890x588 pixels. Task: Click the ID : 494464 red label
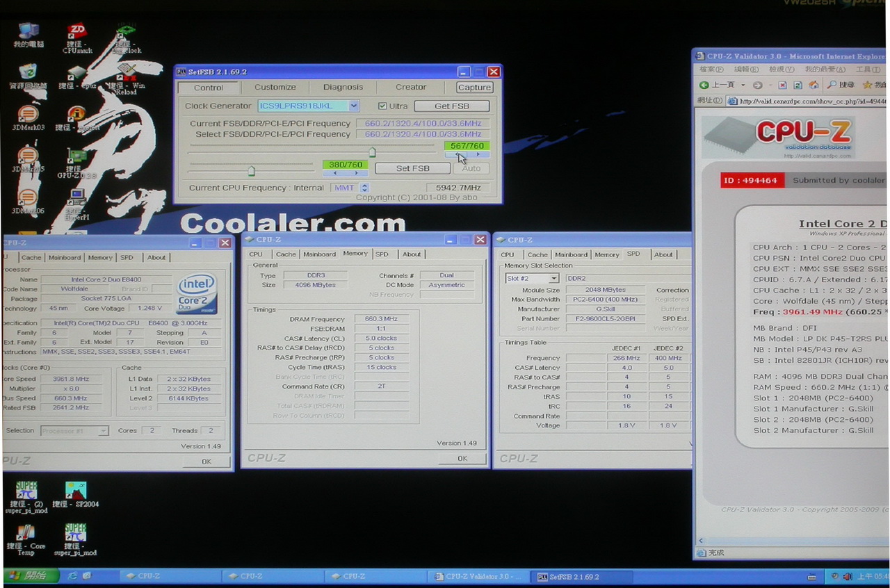751,180
